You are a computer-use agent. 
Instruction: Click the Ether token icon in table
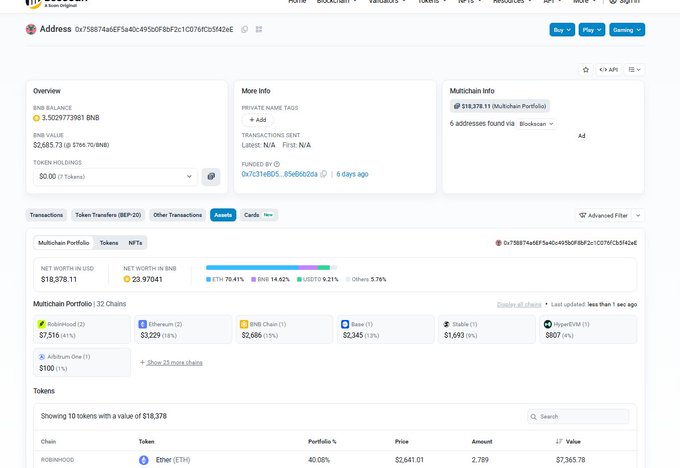[x=144, y=460]
